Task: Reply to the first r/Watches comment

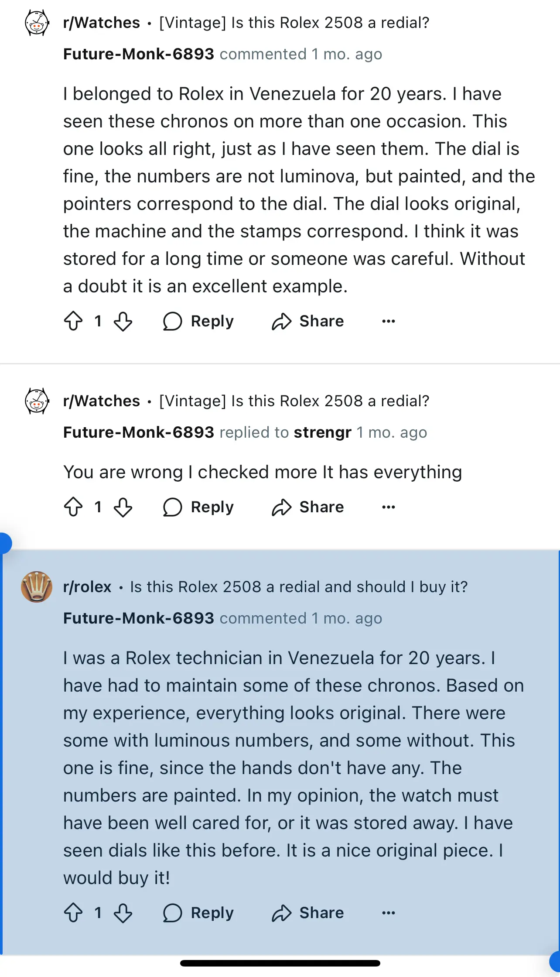Action: (198, 321)
